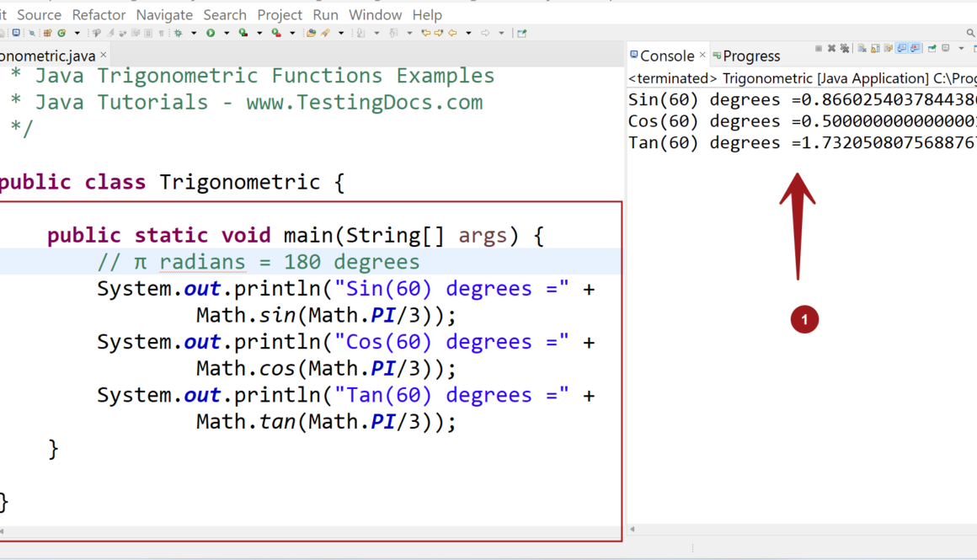Click the editor horizontal scrollbar
The image size is (977, 560).
coord(312,532)
